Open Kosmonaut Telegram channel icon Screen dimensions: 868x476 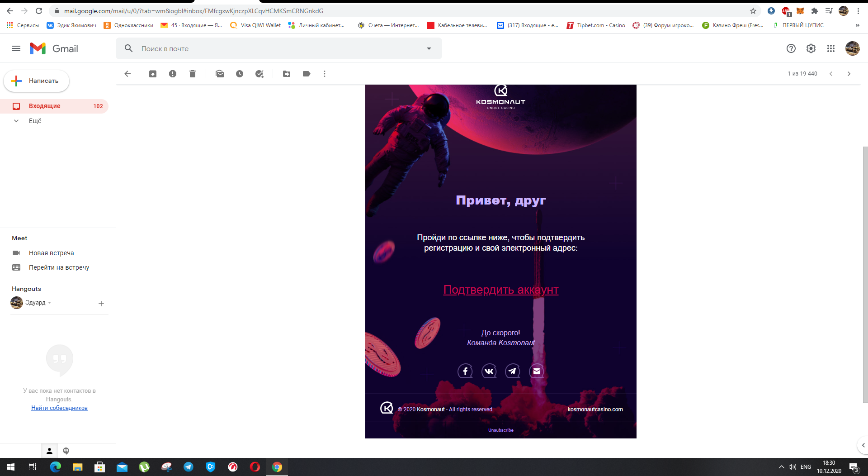(x=513, y=371)
